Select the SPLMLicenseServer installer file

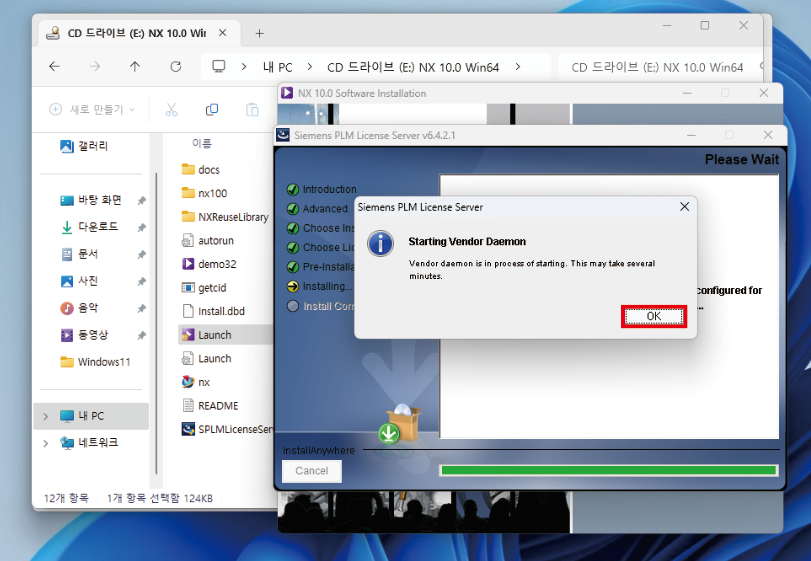click(x=227, y=429)
